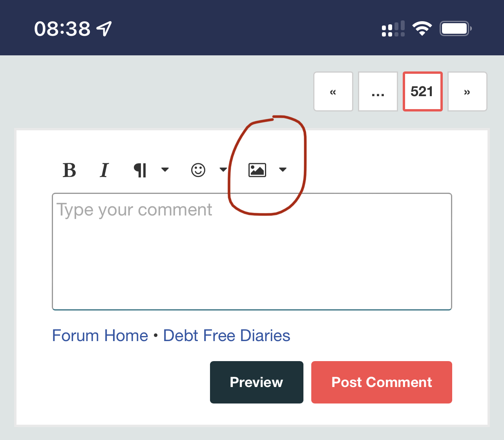Click the smiley emoji icon
The width and height of the screenshot is (504, 440).
coord(198,170)
